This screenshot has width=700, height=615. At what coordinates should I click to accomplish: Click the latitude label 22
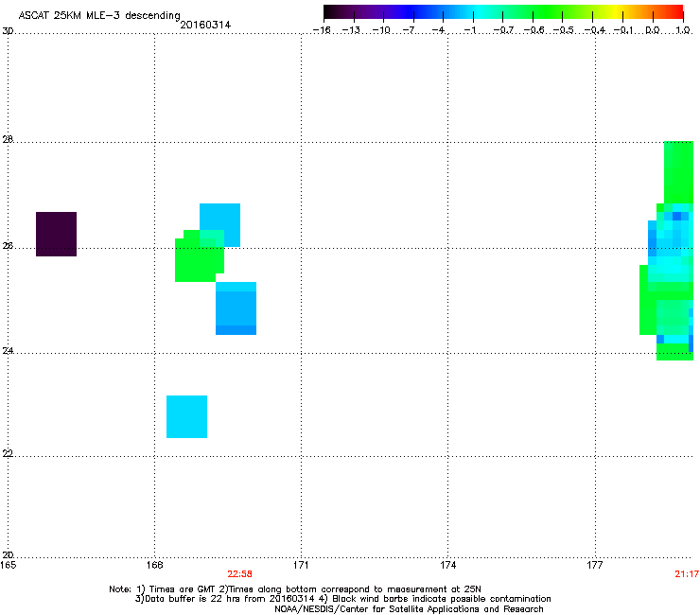pyautogui.click(x=8, y=453)
